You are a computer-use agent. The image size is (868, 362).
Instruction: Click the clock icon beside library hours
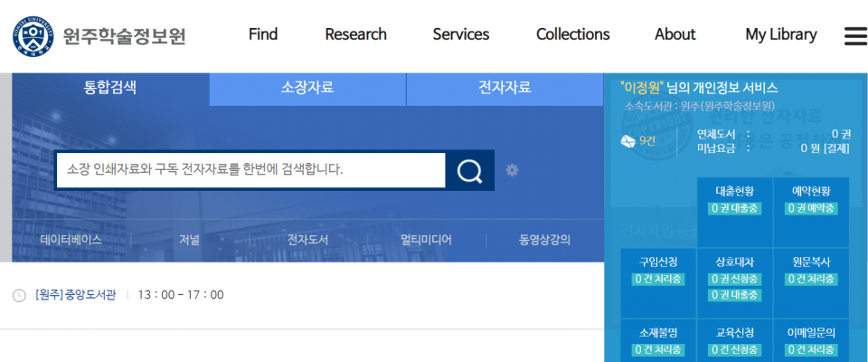[20, 295]
